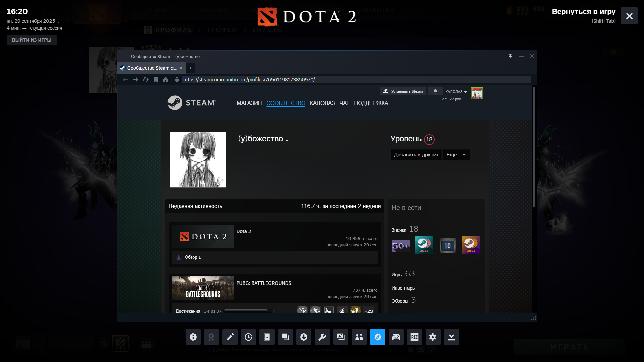The image size is (644, 362).
Task: Open the wrench game settings icon
Action: click(322, 337)
